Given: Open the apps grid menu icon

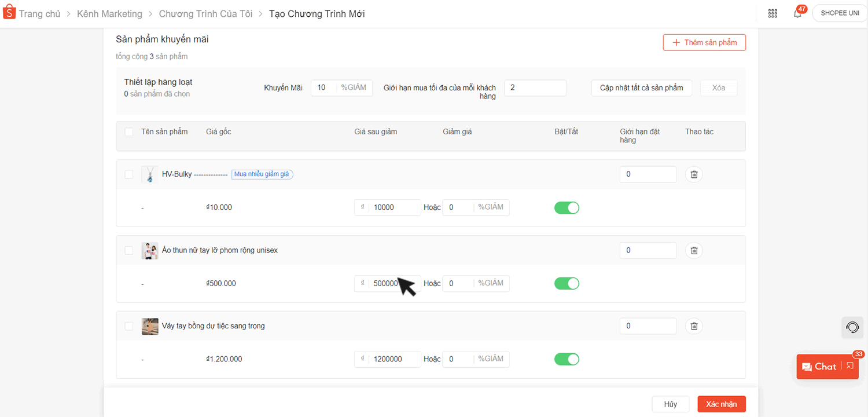Looking at the screenshot, I should click(773, 13).
